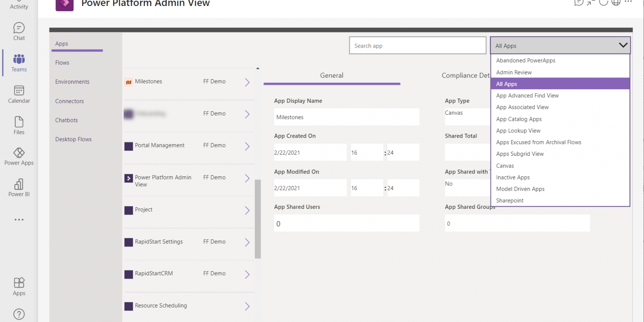
Task: Select the Resource Scheduling row name
Action: tap(161, 305)
